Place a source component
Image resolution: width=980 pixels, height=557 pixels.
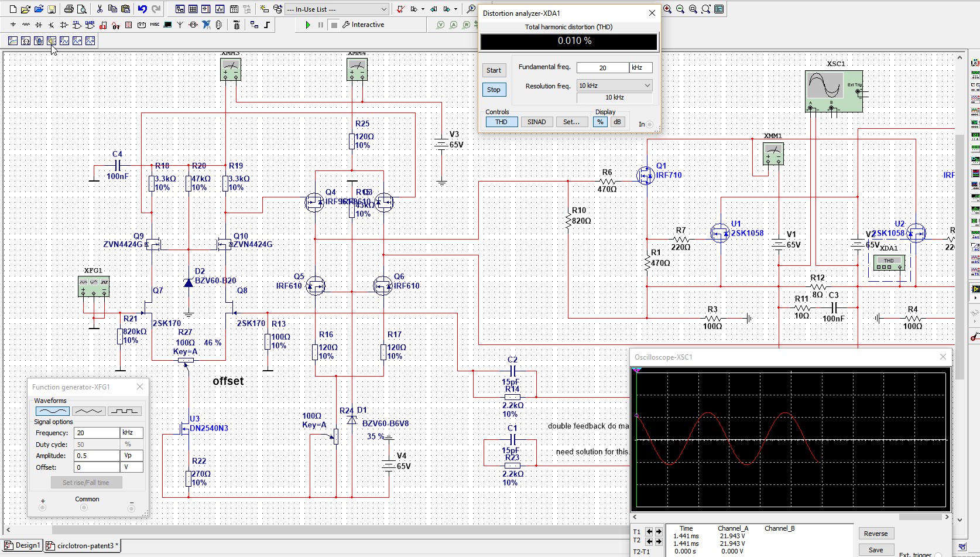tap(13, 25)
